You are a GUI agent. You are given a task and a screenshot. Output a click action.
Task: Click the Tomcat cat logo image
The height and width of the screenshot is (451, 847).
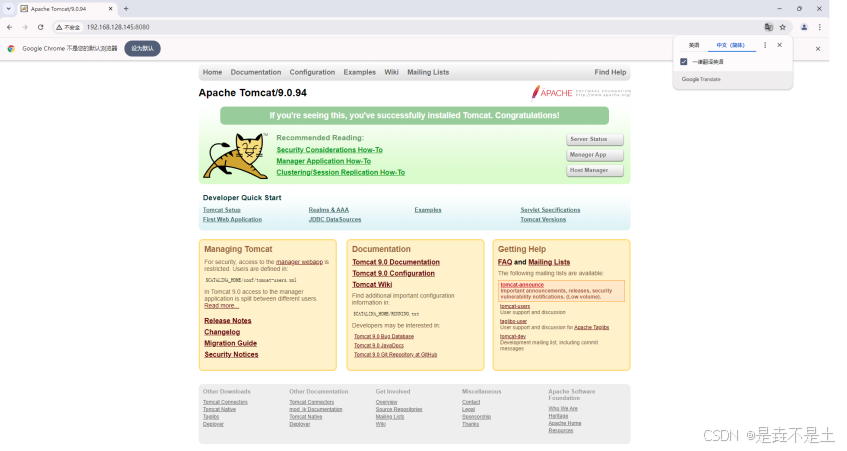[x=236, y=156]
